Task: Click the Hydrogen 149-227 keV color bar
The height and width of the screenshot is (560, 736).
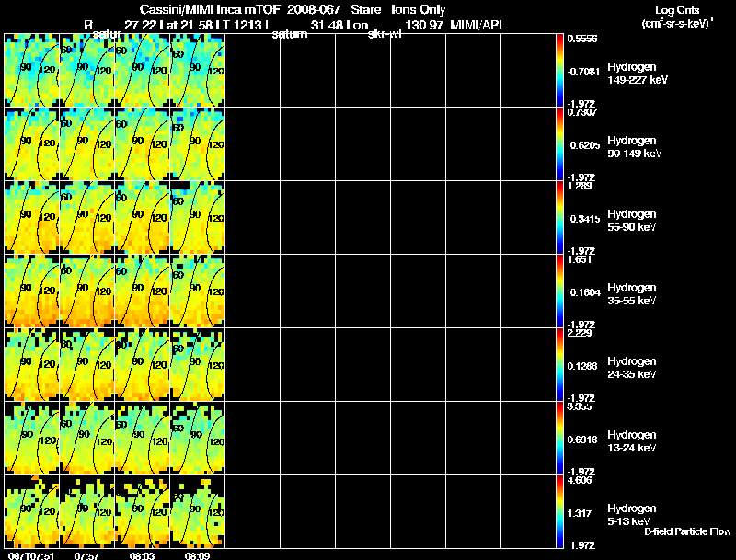Action: [559, 71]
